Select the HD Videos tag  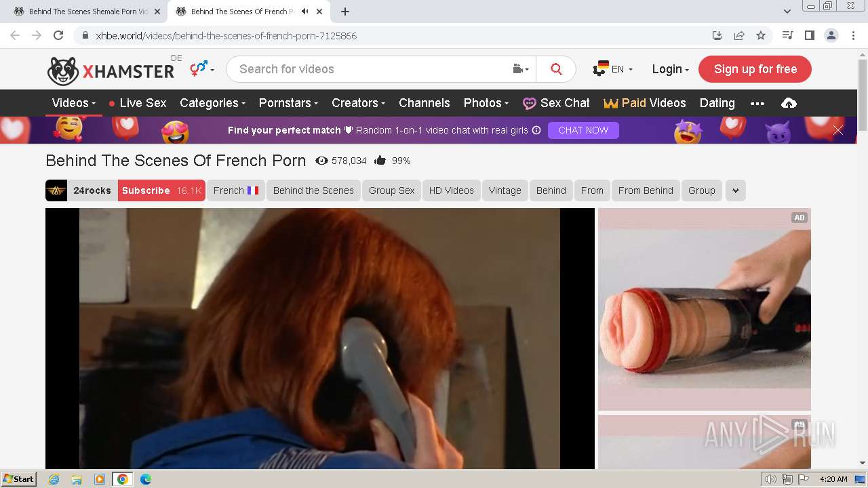tap(451, 190)
